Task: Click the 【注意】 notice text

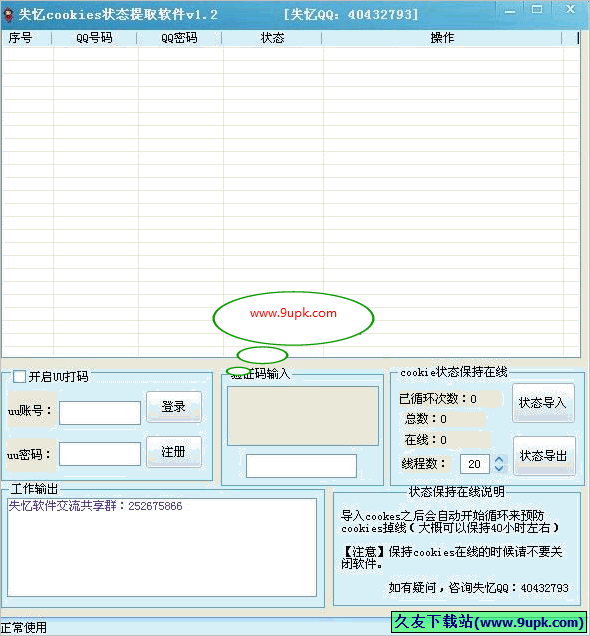Action: (x=451, y=557)
